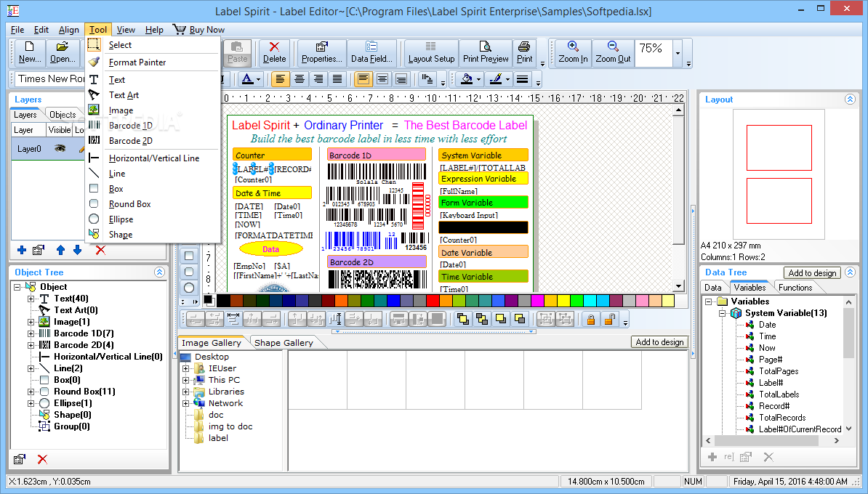The height and width of the screenshot is (494, 868).
Task: Pick the magenta color swatch
Action: pyautogui.click(x=537, y=300)
